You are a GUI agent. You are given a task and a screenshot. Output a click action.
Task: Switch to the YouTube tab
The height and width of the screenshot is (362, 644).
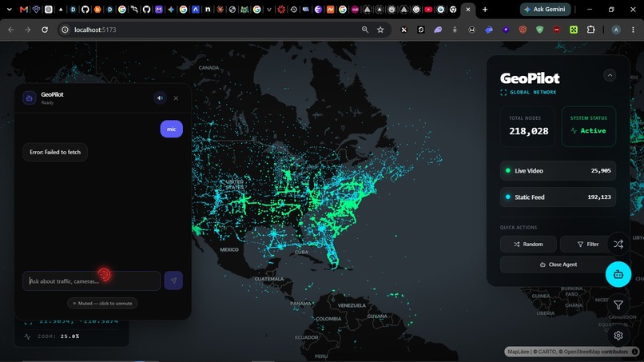click(x=428, y=9)
